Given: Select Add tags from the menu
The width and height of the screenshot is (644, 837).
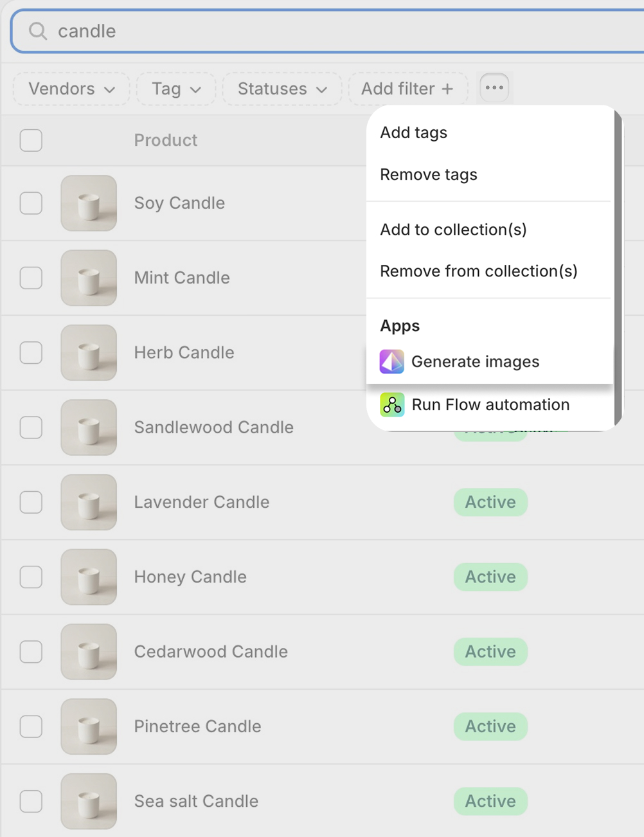Looking at the screenshot, I should 413,132.
